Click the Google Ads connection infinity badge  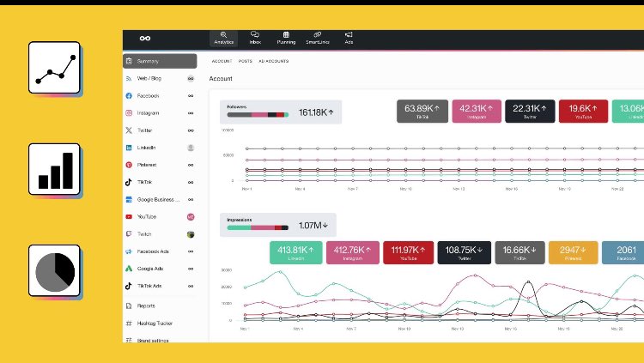[x=191, y=269]
